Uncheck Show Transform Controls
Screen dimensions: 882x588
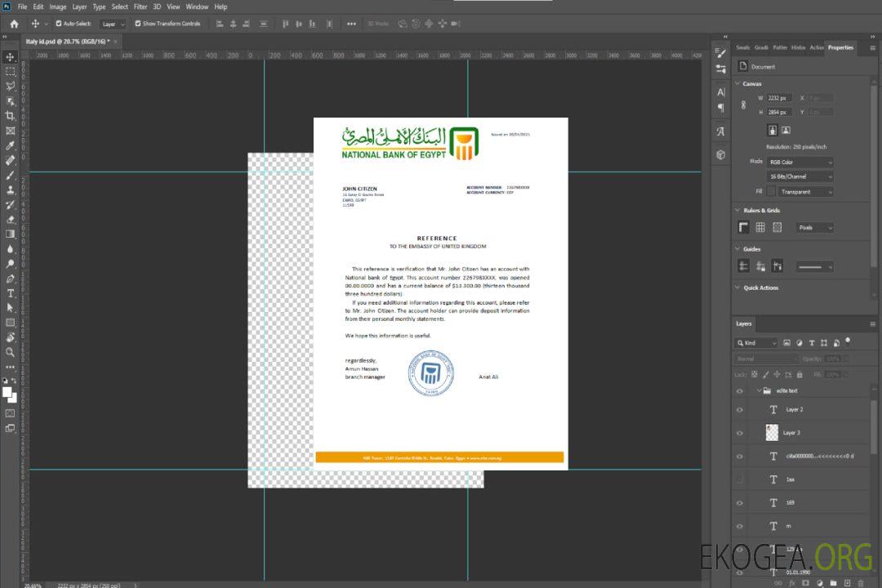tap(138, 24)
